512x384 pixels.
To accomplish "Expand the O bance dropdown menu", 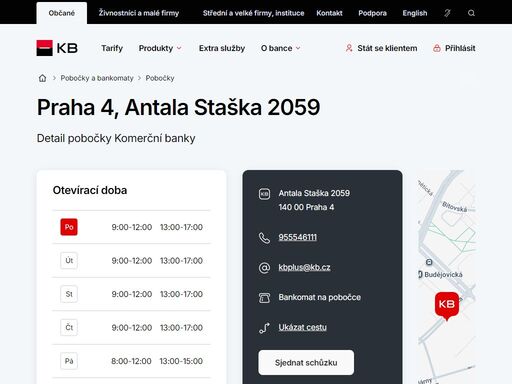I will [x=281, y=48].
